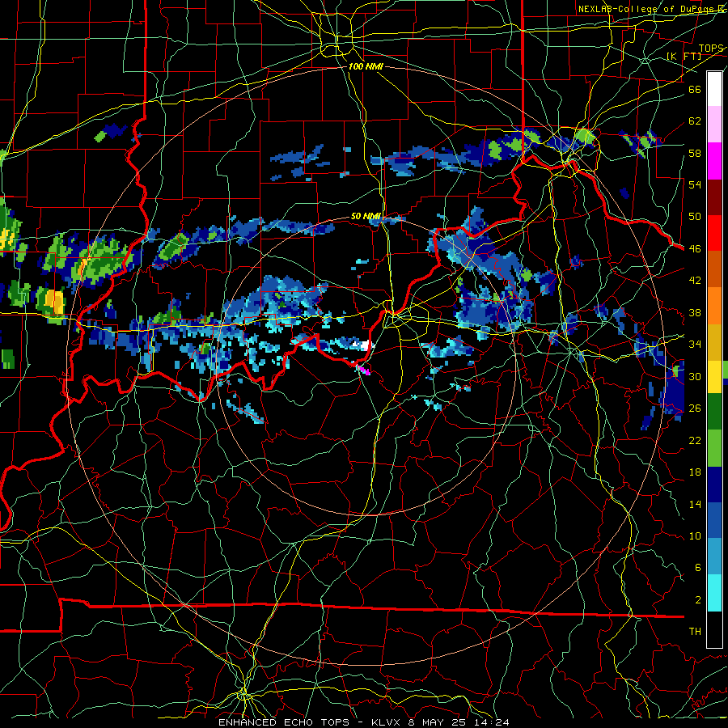The image size is (728, 728).
Task: Select the medium blue legend swatch
Action: click(714, 520)
